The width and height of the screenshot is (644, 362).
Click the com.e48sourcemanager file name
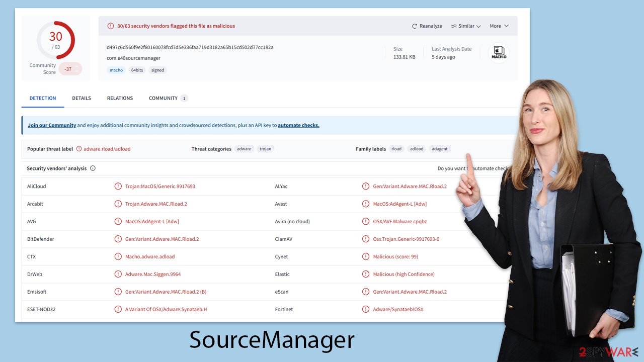pyautogui.click(x=133, y=58)
